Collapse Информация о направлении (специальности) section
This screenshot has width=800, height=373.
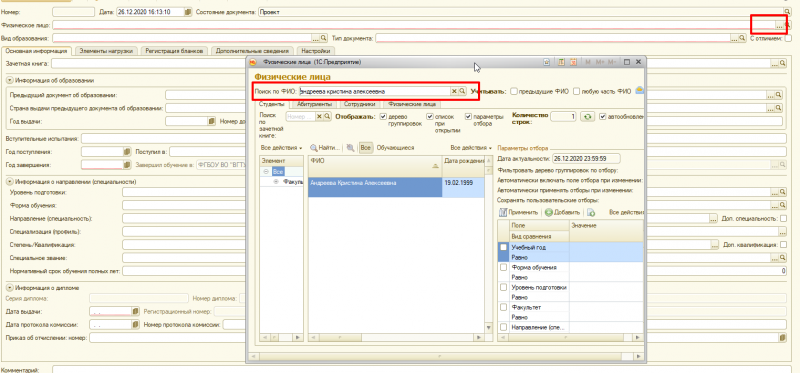pyautogui.click(x=10, y=182)
